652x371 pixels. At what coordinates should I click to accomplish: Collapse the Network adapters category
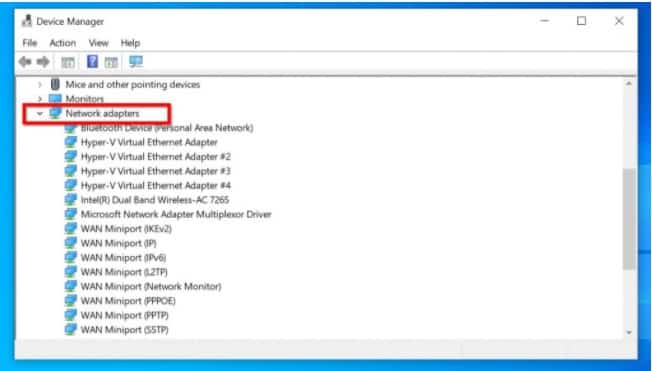point(40,113)
